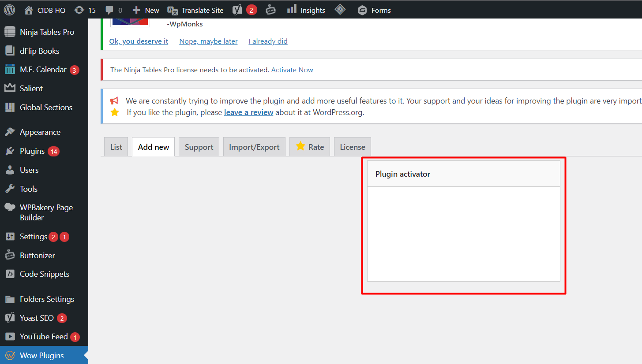This screenshot has height=364, width=642.
Task: Open Tools menu in sidebar
Action: tap(44, 189)
